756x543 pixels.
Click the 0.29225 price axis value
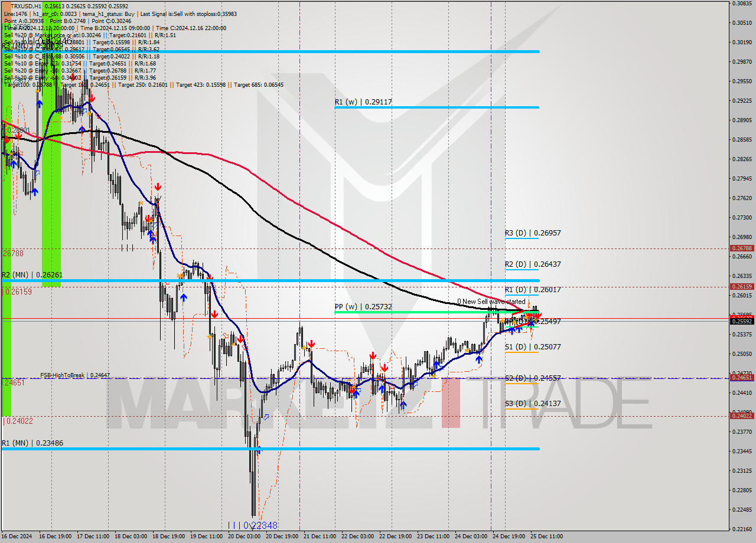point(742,101)
